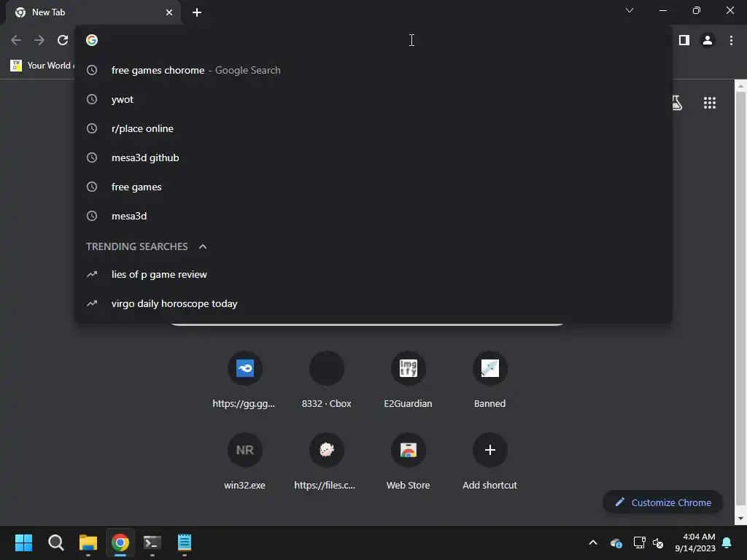Open the Your World bookmark
Screen dimensions: 747x560
42,66
